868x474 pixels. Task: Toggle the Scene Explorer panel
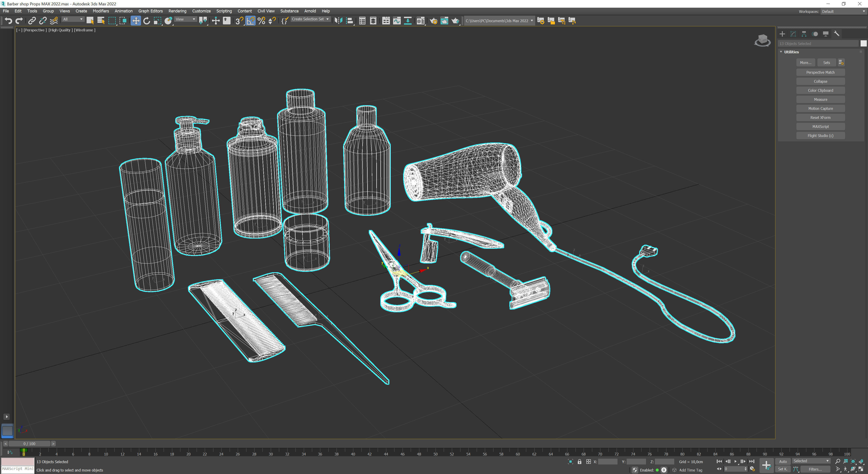(x=362, y=21)
